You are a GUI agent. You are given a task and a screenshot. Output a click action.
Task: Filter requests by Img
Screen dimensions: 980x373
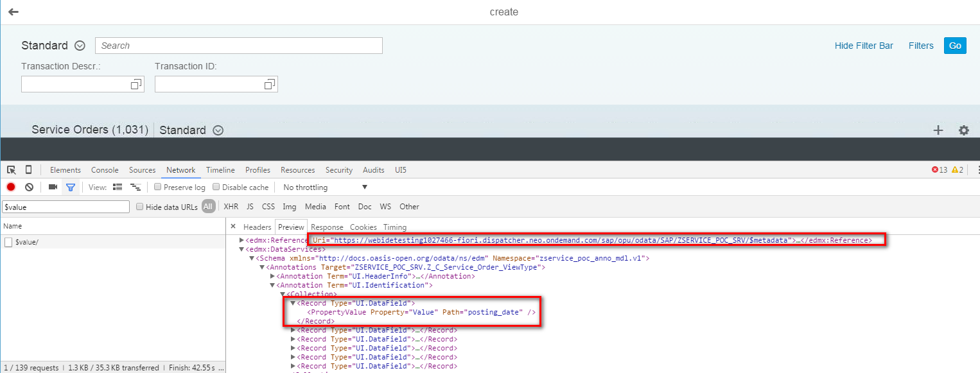click(290, 207)
